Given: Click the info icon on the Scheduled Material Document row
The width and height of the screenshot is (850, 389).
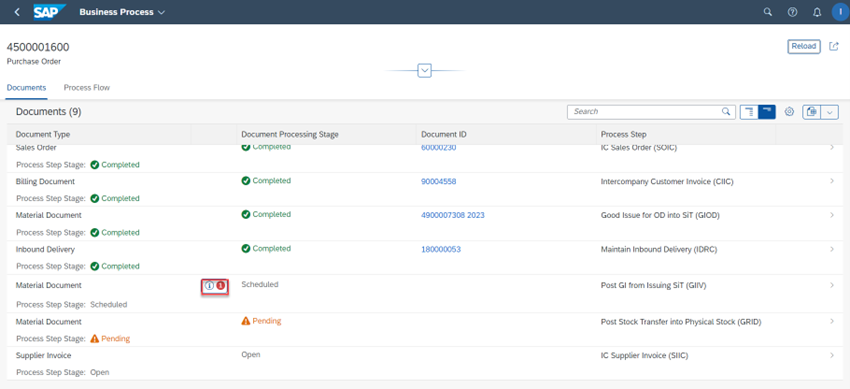Looking at the screenshot, I should point(209,286).
